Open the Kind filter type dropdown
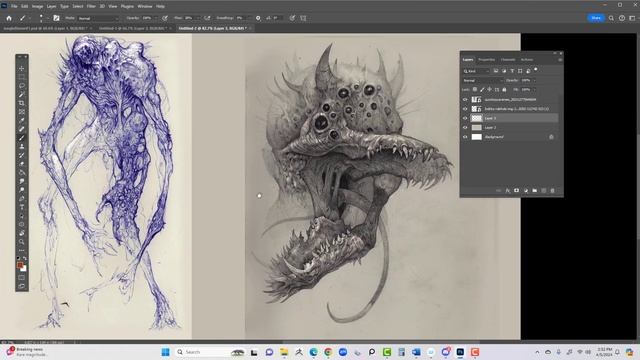The height and width of the screenshot is (360, 640). [x=476, y=71]
